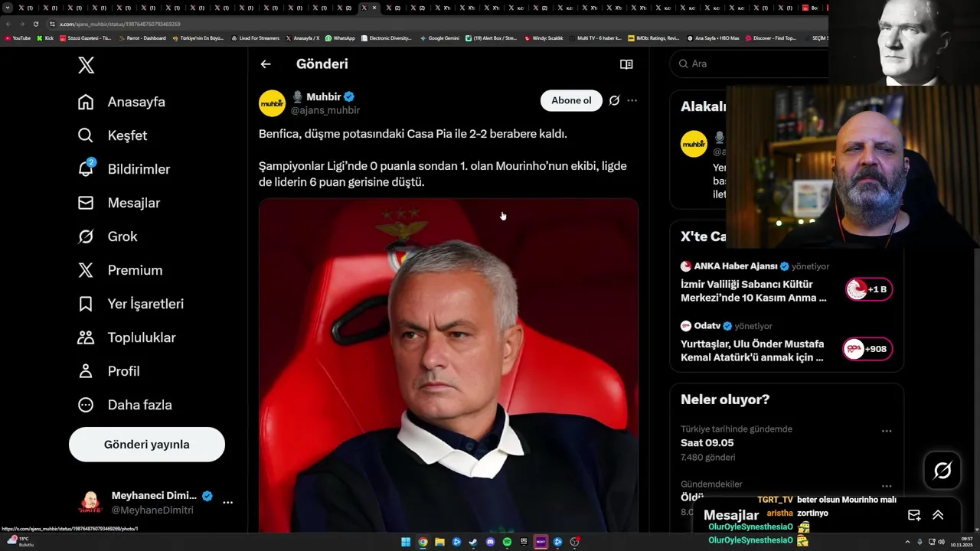Click the Grok icon next to Abone ol

click(614, 100)
